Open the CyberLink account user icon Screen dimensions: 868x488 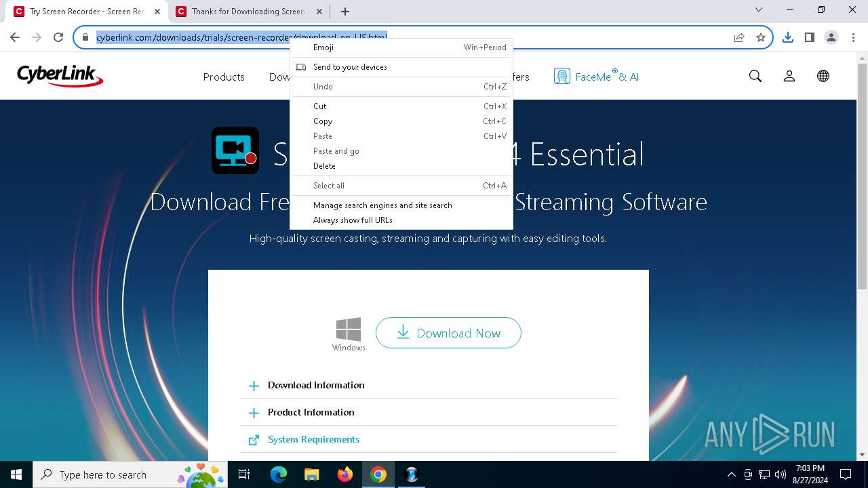[789, 76]
